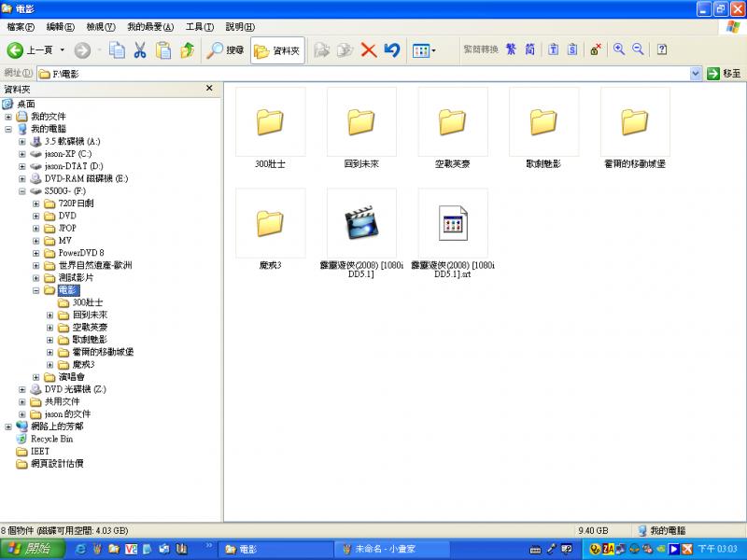Open the 檔案(F) menu
The image size is (747, 560).
coord(21,27)
